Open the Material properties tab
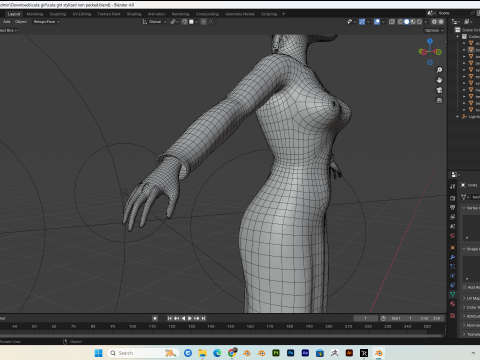 pyautogui.click(x=452, y=304)
